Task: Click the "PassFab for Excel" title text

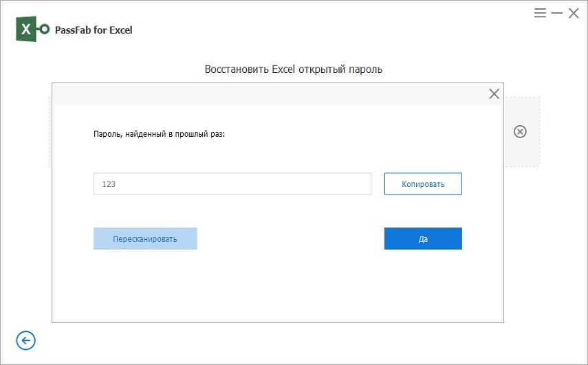Action: [94, 30]
